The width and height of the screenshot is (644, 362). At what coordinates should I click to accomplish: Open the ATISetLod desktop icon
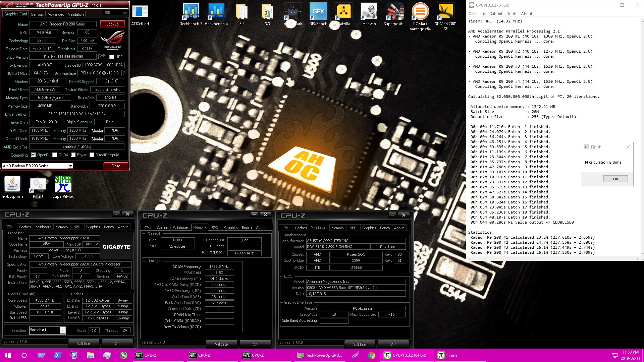pos(140,15)
